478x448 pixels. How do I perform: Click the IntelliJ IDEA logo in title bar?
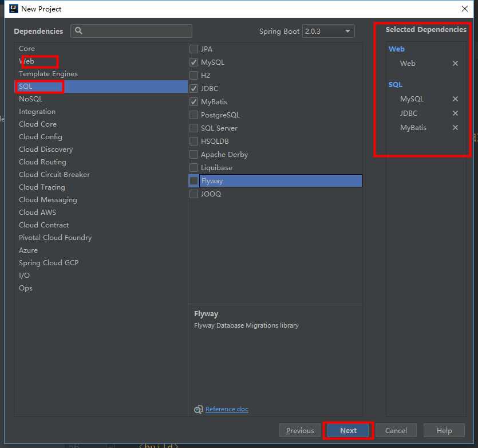(14, 9)
